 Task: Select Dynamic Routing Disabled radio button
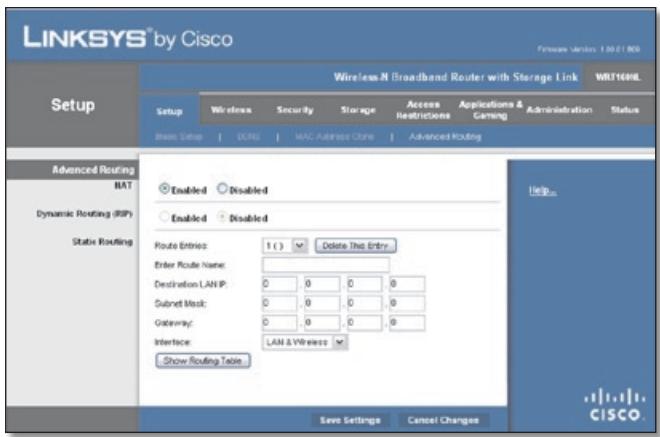point(222,217)
